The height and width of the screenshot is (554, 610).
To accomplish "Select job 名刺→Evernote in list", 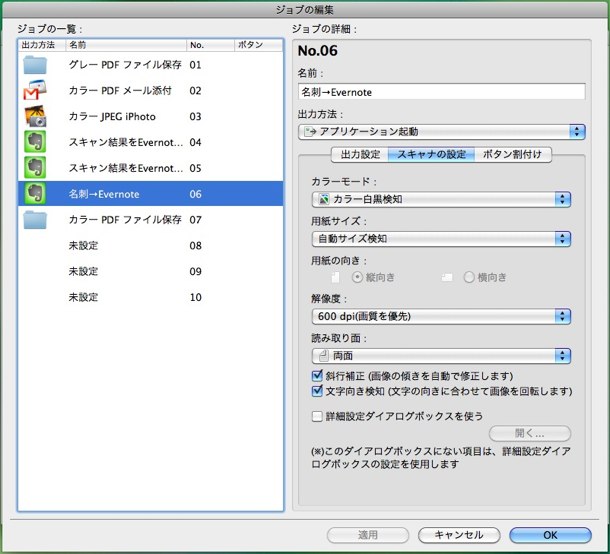I will [x=151, y=194].
